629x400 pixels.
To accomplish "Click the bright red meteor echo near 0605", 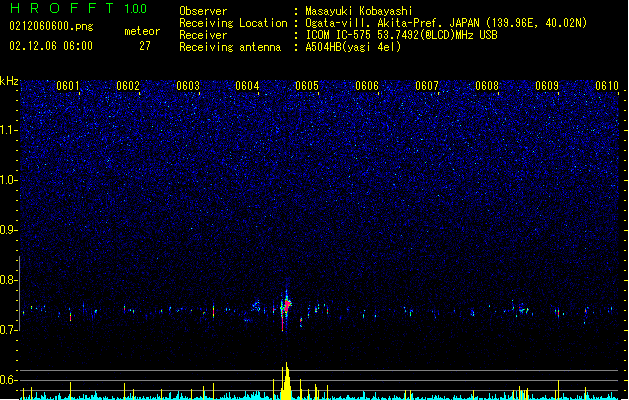I will [x=286, y=307].
